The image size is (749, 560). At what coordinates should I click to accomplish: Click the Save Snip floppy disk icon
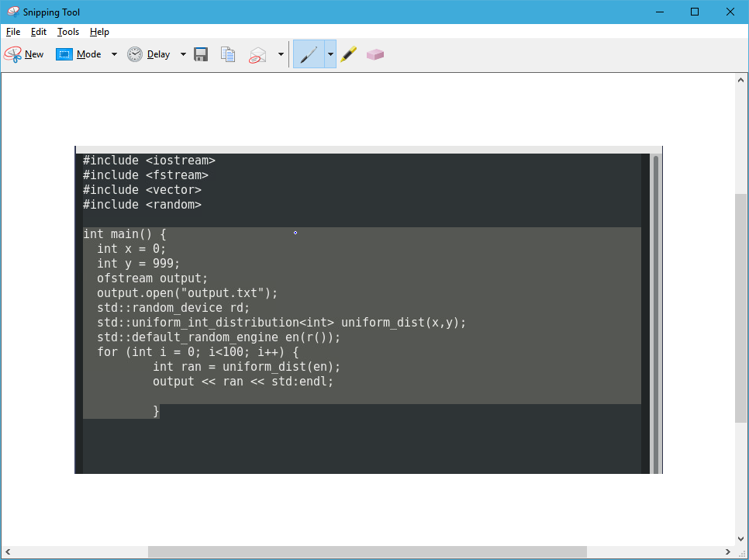tap(201, 54)
